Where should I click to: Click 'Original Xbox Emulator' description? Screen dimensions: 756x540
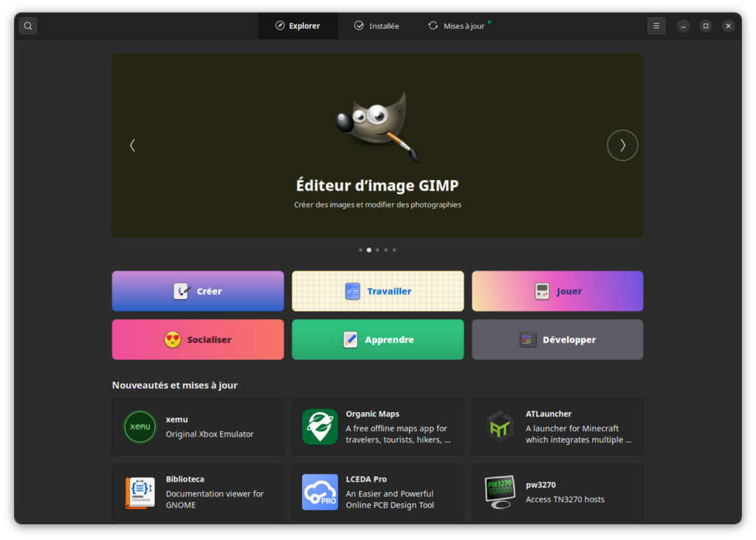pyautogui.click(x=210, y=434)
